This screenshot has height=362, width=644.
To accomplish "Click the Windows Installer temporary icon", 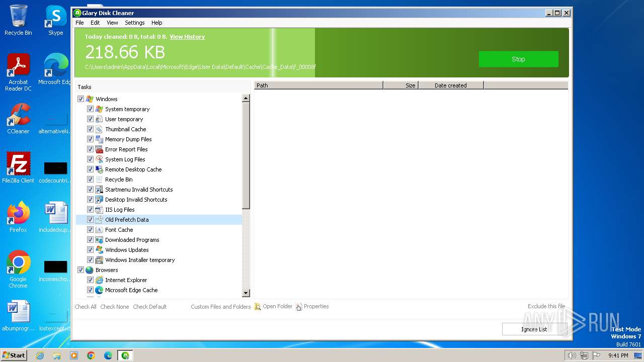I will [99, 260].
